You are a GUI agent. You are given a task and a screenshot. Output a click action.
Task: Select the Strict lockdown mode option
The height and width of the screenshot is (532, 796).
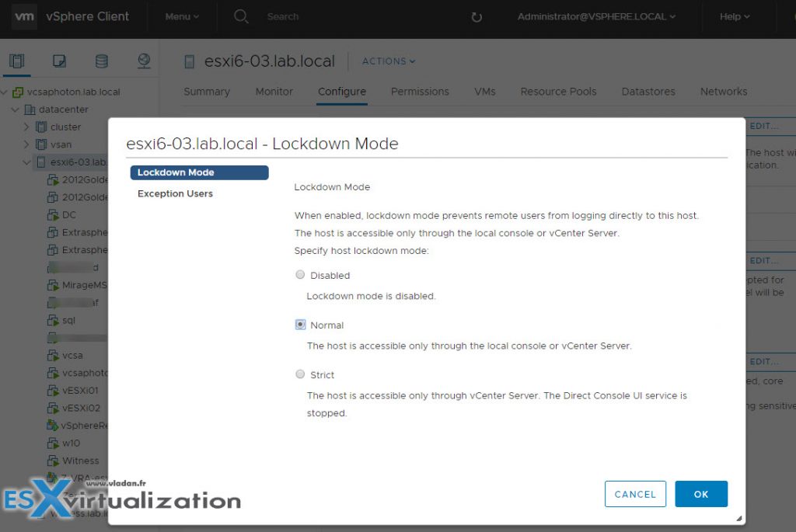[x=300, y=374]
